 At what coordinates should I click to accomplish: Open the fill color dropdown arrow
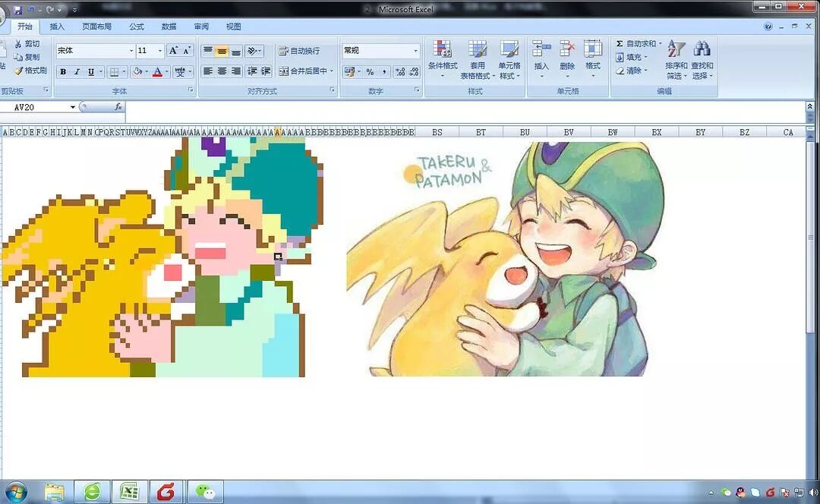tap(147, 71)
